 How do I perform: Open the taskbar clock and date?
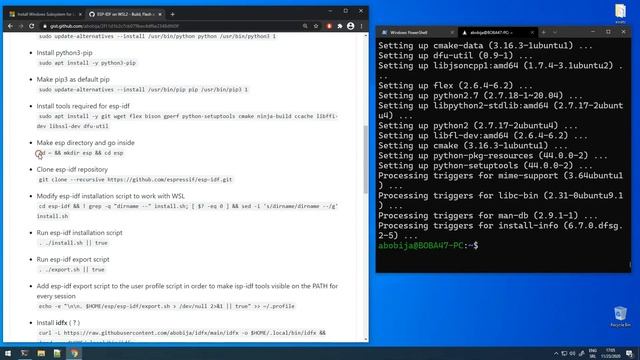click(611, 353)
